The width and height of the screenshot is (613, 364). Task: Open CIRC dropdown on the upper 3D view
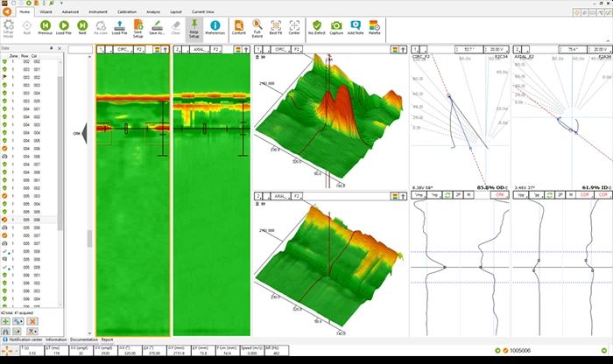(x=281, y=50)
